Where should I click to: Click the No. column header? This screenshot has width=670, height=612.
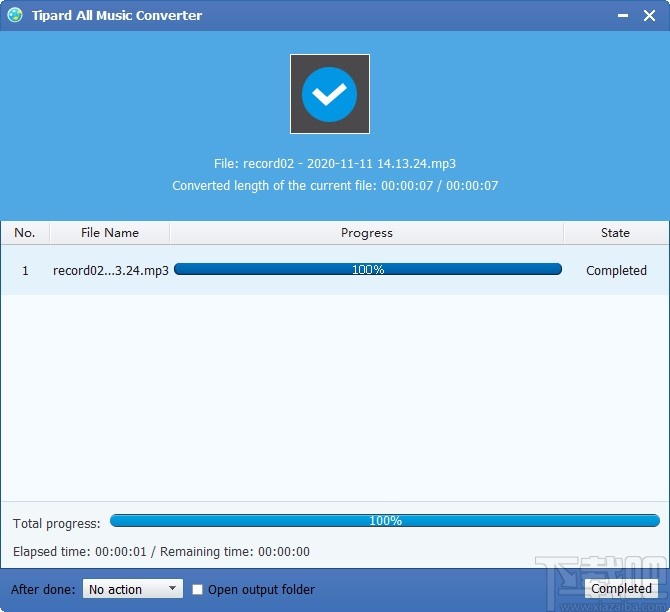point(25,233)
